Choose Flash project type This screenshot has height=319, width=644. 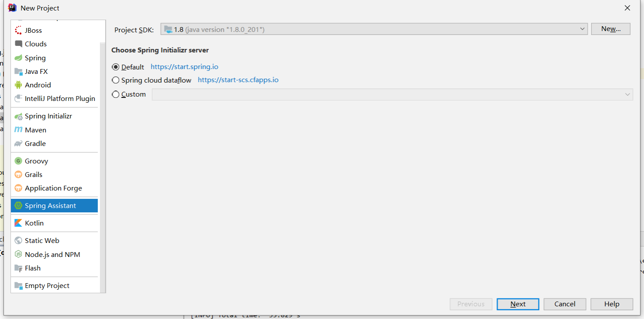54,268
